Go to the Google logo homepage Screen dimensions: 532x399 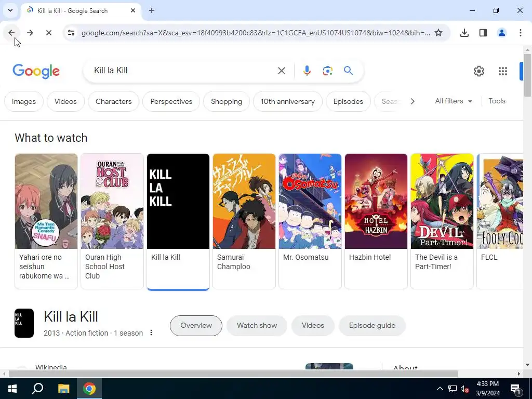(x=36, y=71)
